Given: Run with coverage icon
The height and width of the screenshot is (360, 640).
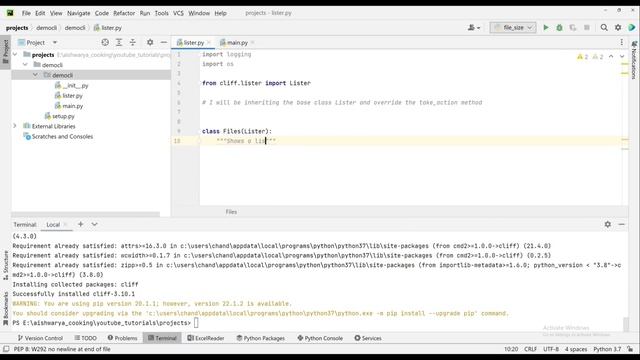Looking at the screenshot, I should coord(573,27).
